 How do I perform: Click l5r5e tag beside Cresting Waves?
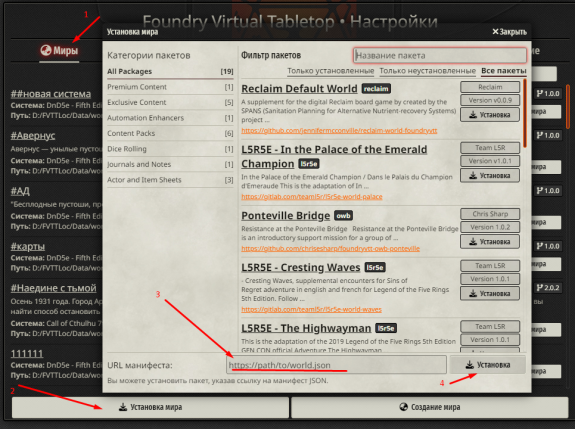point(375,268)
